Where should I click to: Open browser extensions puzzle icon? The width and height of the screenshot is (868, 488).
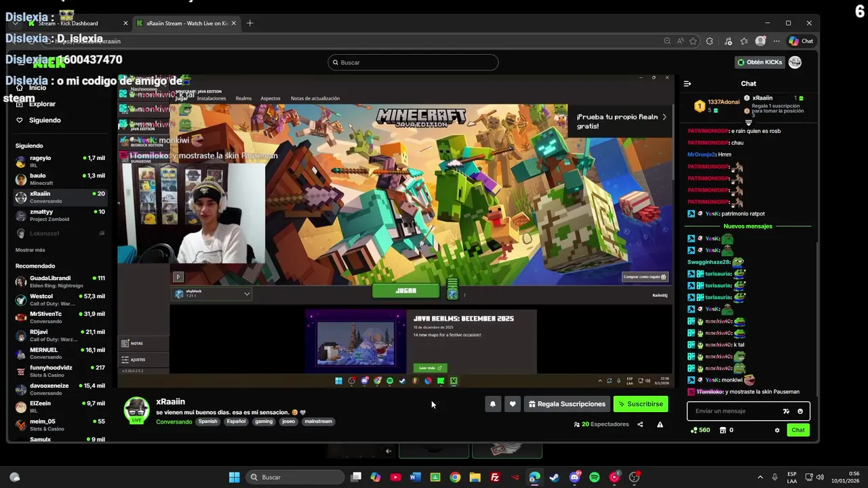709,41
